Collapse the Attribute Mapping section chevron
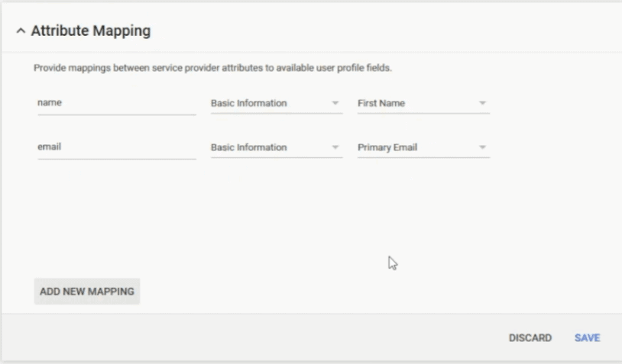Image resolution: width=622 pixels, height=364 pixels. [x=21, y=31]
